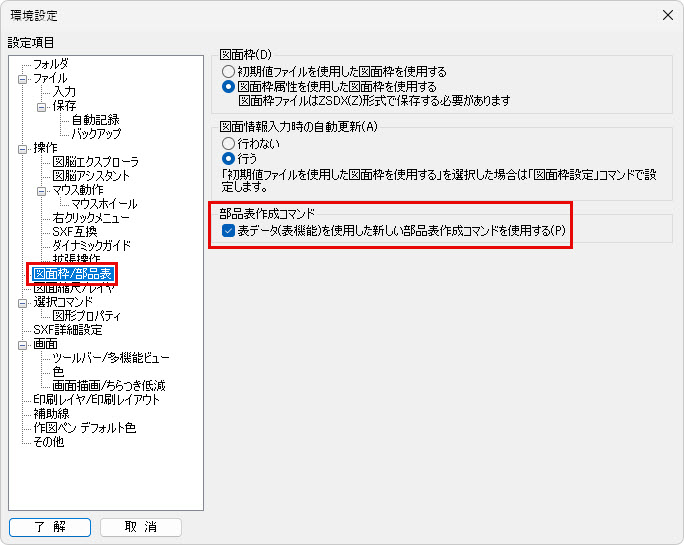684x545 pixels.
Task: Select 自動記録 in the settings tree
Action: [x=95, y=120]
